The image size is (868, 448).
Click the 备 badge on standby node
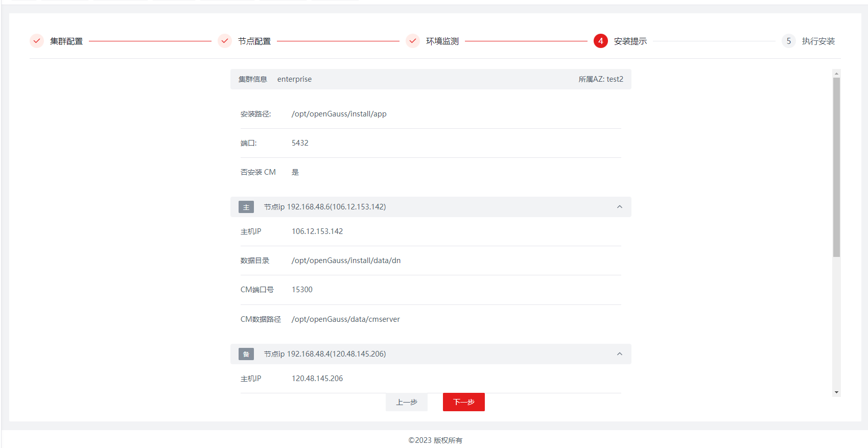pos(246,354)
